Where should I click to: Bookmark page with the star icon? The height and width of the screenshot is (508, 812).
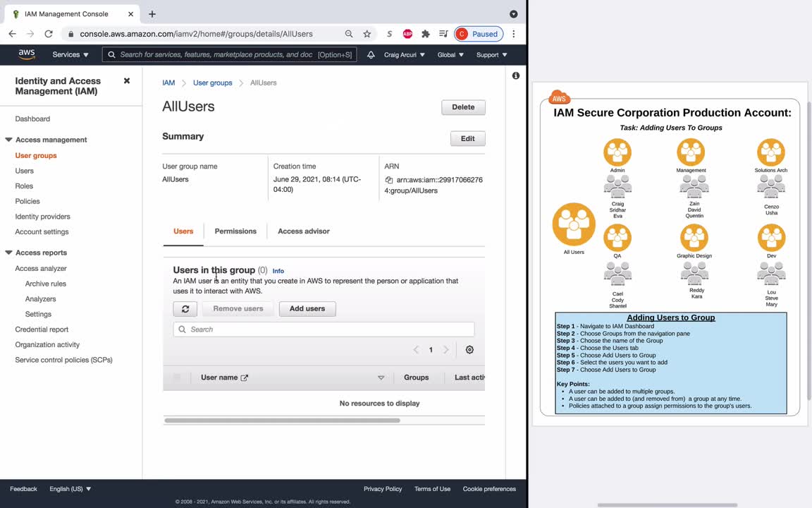[367, 34]
